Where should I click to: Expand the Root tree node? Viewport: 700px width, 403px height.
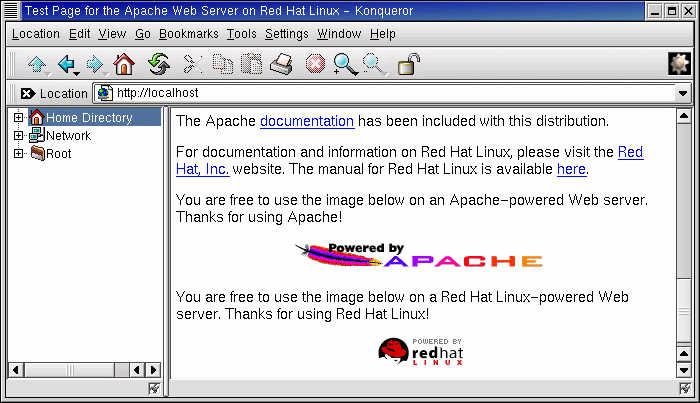[18, 154]
